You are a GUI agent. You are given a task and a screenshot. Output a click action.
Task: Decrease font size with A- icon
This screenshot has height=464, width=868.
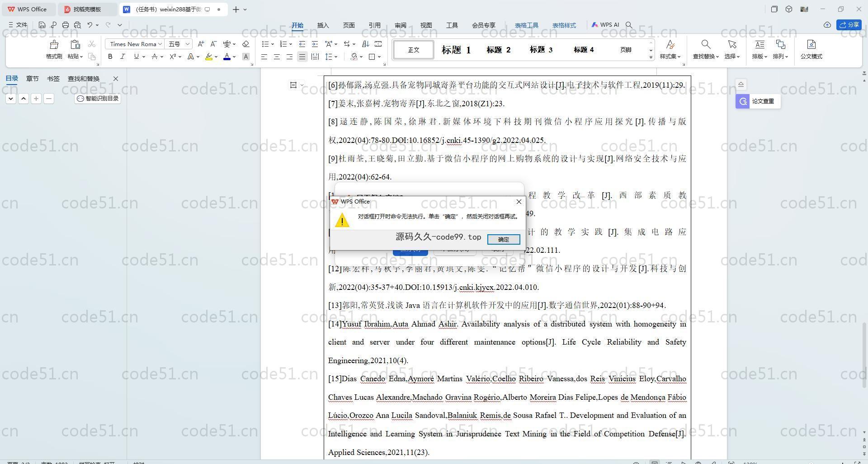tap(213, 44)
